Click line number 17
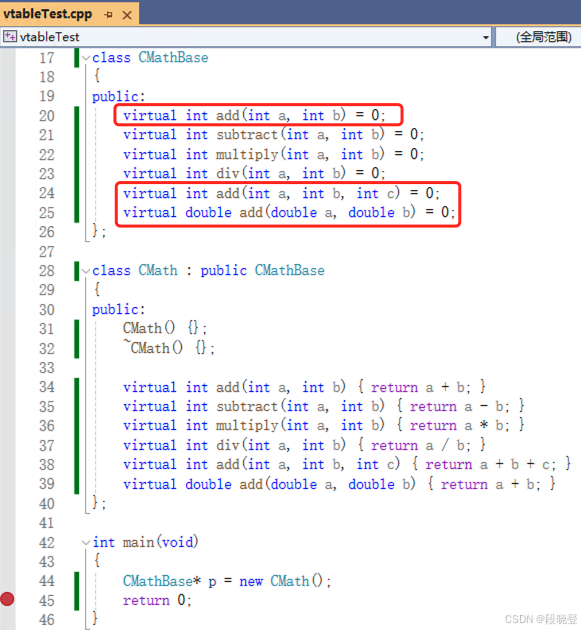Screen dimensions: 581x630 [47, 58]
